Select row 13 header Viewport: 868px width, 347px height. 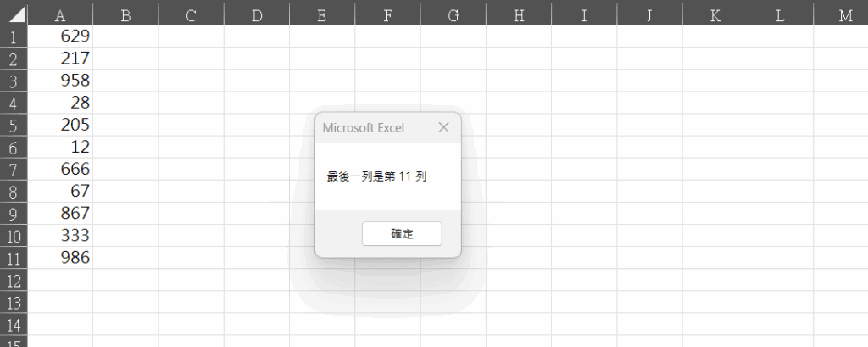14,302
